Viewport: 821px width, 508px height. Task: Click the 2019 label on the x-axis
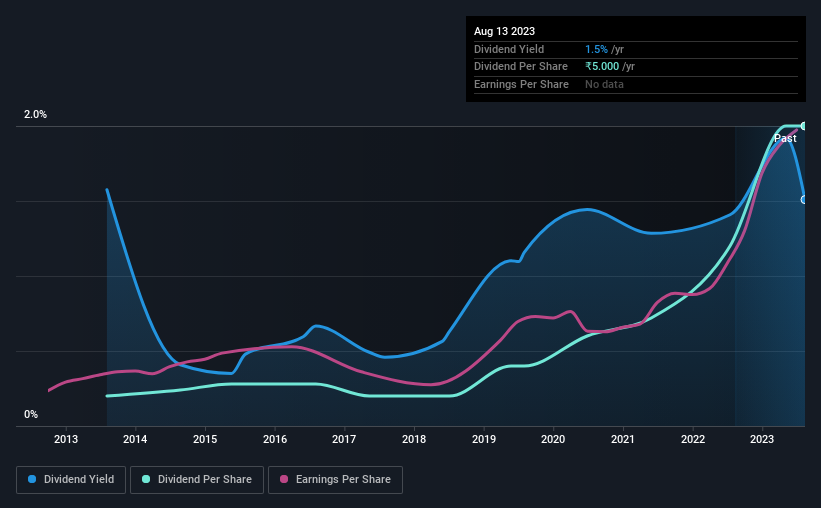tap(484, 439)
